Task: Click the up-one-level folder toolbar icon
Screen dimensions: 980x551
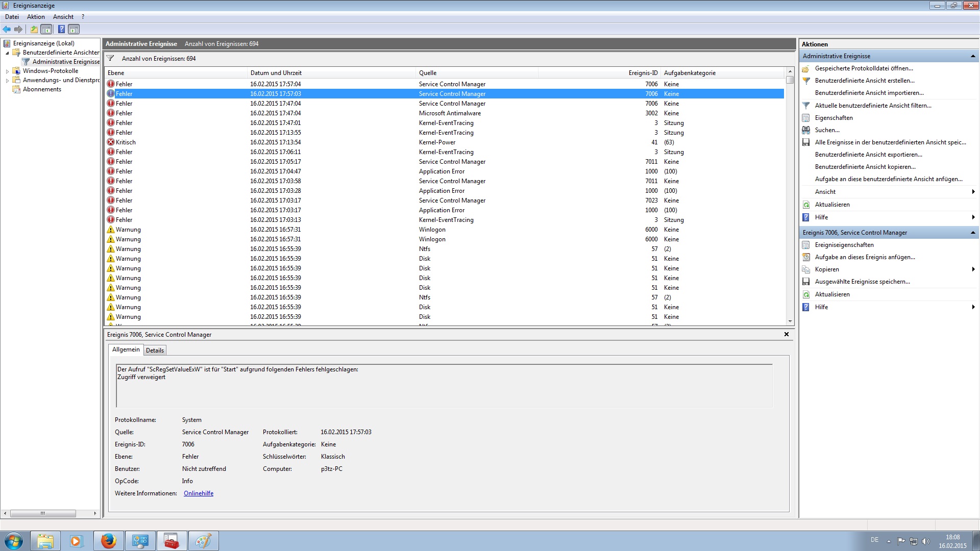Action: (34, 29)
